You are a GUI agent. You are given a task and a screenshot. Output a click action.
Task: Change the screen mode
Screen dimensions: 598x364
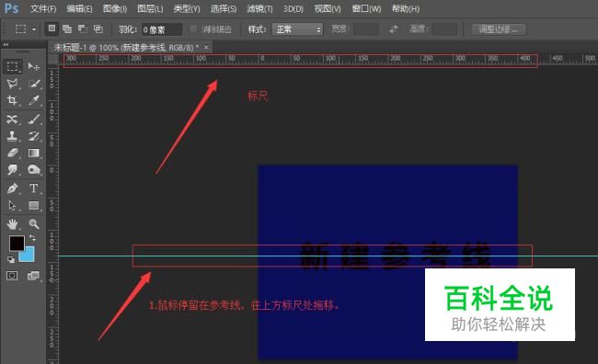33,276
